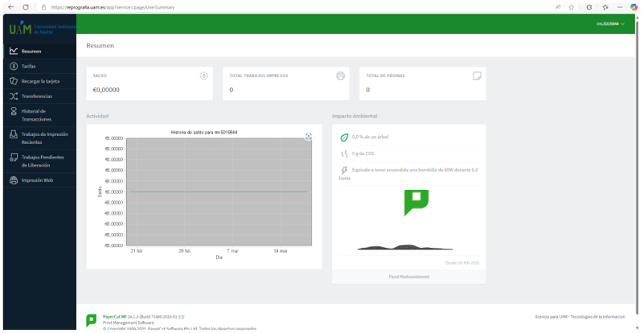This screenshot has width=644, height=333.
Task: Click the Total de Páginas note icon
Action: [x=477, y=76]
